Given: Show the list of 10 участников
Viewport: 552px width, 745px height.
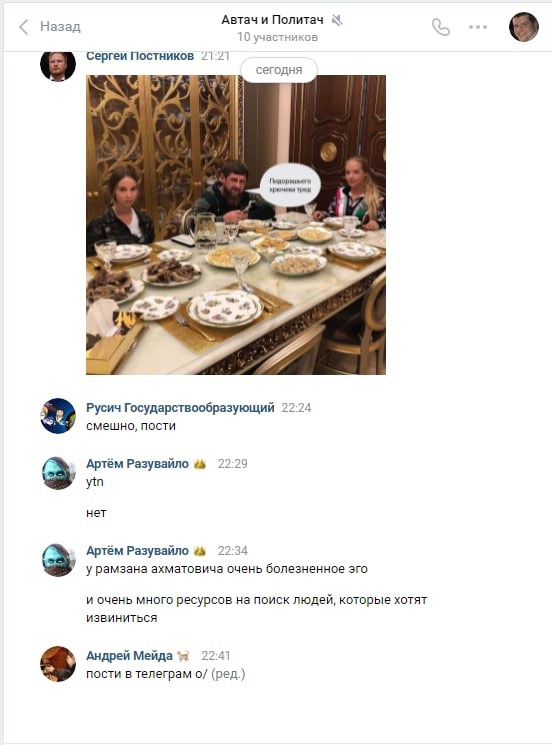Looking at the screenshot, I should [x=277, y=37].
